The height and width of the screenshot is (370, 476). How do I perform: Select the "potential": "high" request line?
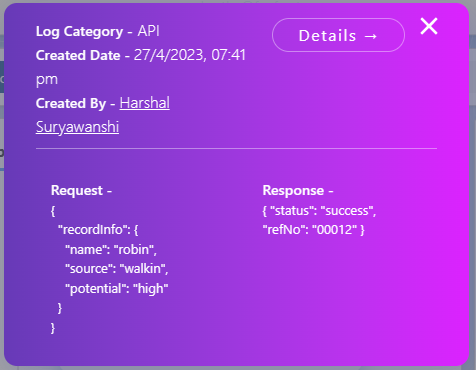pos(117,289)
